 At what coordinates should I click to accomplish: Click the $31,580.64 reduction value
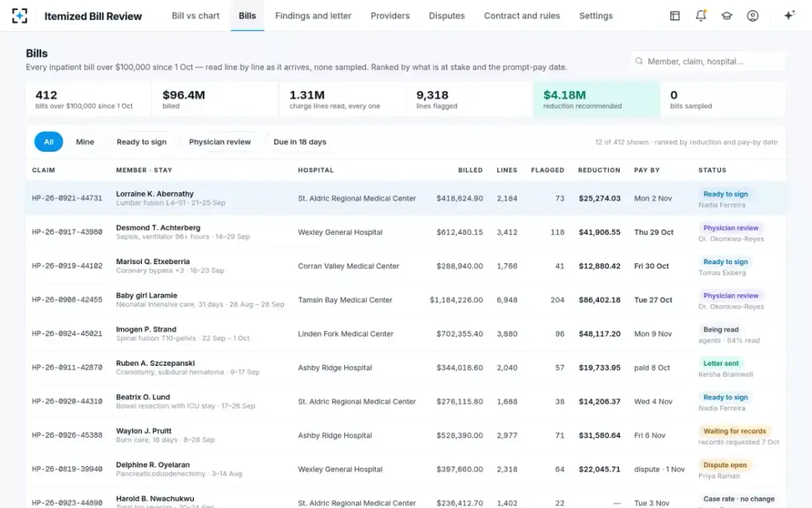[x=600, y=436]
